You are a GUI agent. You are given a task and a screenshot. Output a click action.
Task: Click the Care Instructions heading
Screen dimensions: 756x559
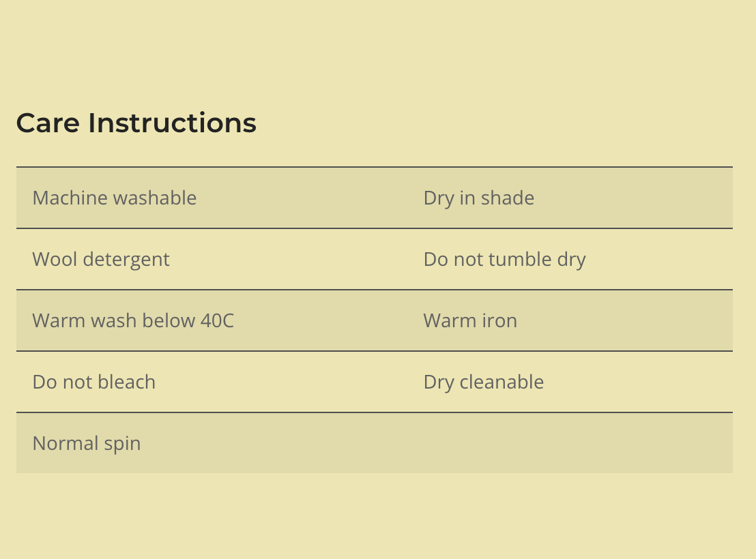click(x=136, y=123)
